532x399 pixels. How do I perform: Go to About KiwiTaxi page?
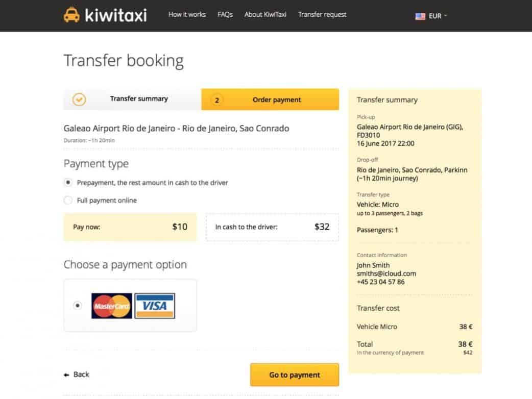[x=265, y=15]
